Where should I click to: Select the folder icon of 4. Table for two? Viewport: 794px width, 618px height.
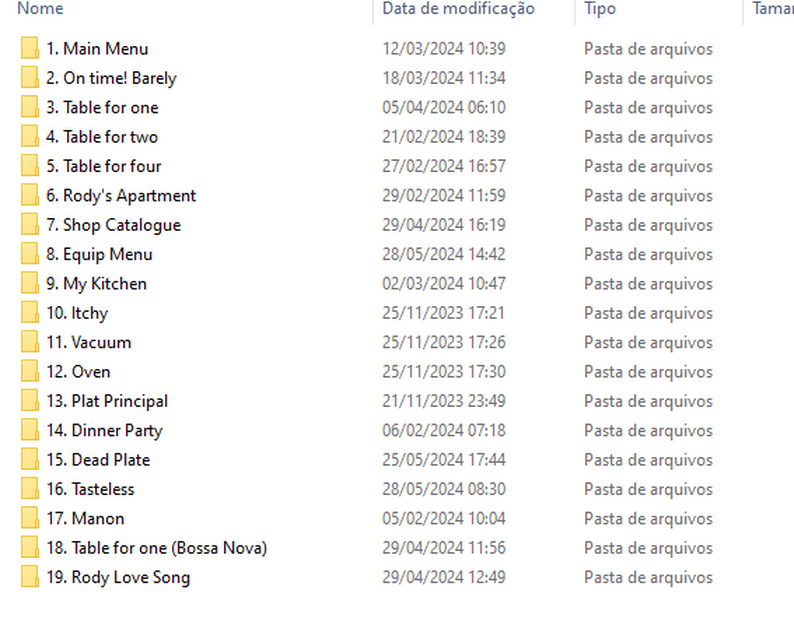click(x=30, y=137)
